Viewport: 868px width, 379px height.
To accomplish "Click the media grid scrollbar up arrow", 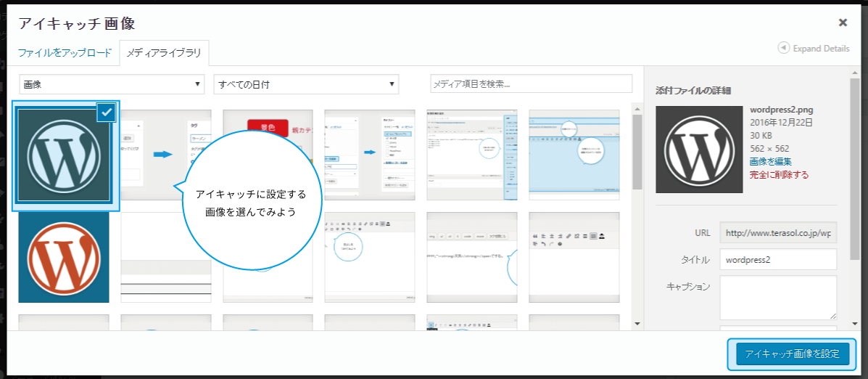I will tap(637, 108).
